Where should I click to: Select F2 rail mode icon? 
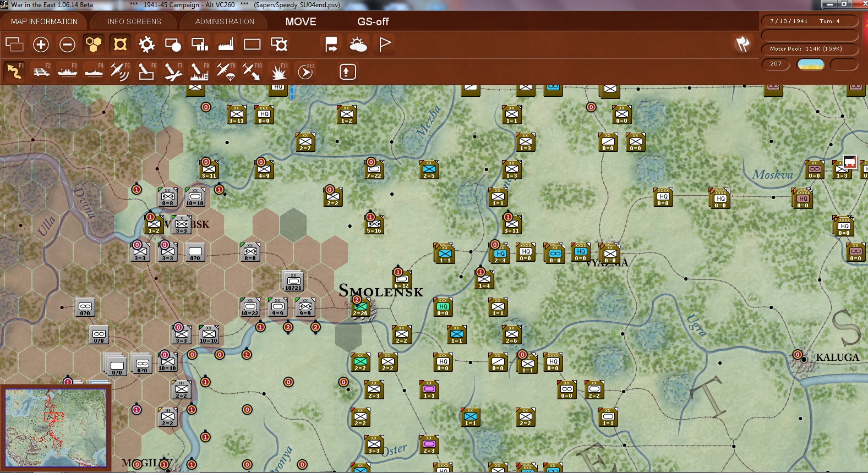tap(41, 71)
